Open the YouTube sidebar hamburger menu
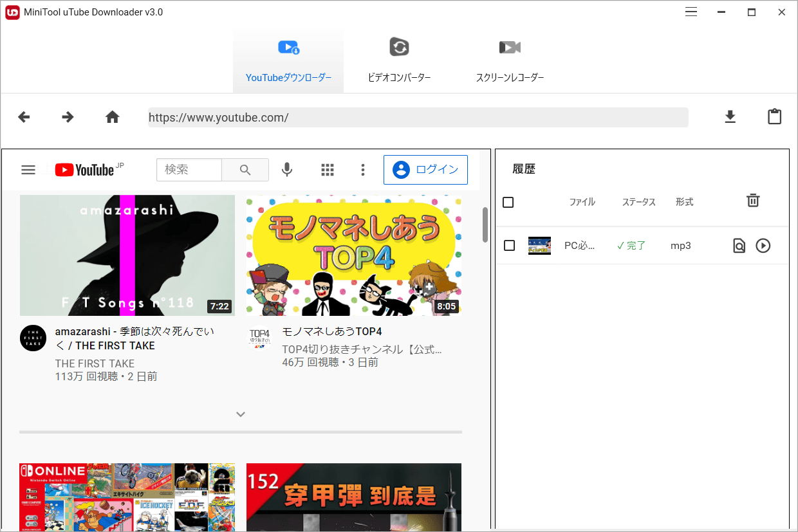 point(28,169)
